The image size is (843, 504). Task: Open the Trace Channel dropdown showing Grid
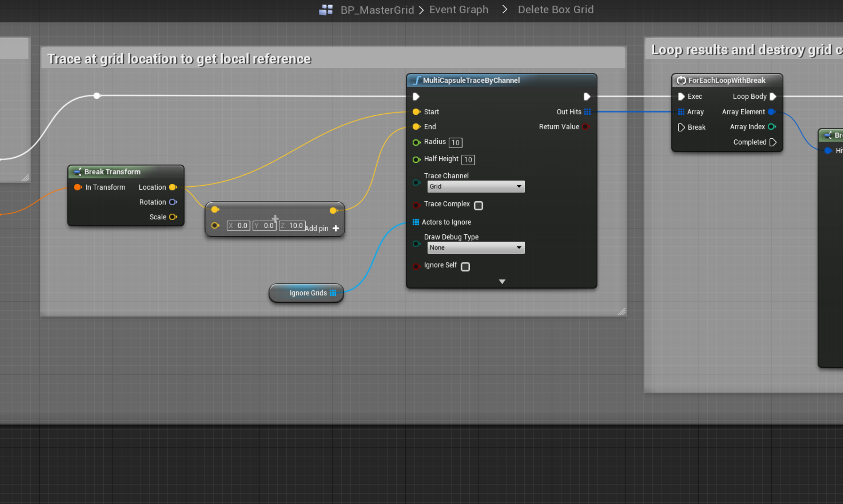(475, 186)
